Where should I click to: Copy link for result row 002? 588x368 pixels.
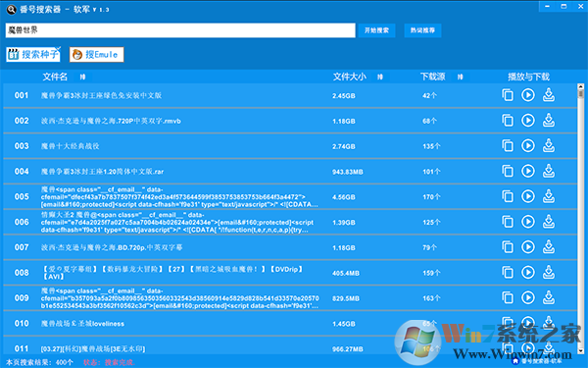pos(508,120)
